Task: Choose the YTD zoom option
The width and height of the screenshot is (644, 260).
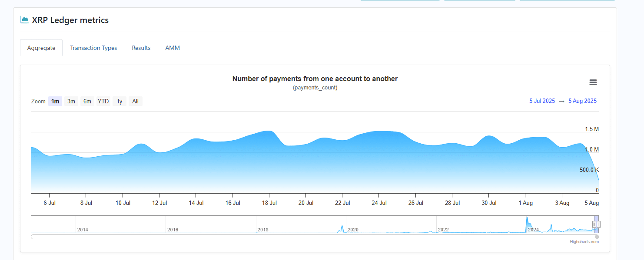Action: pos(103,101)
